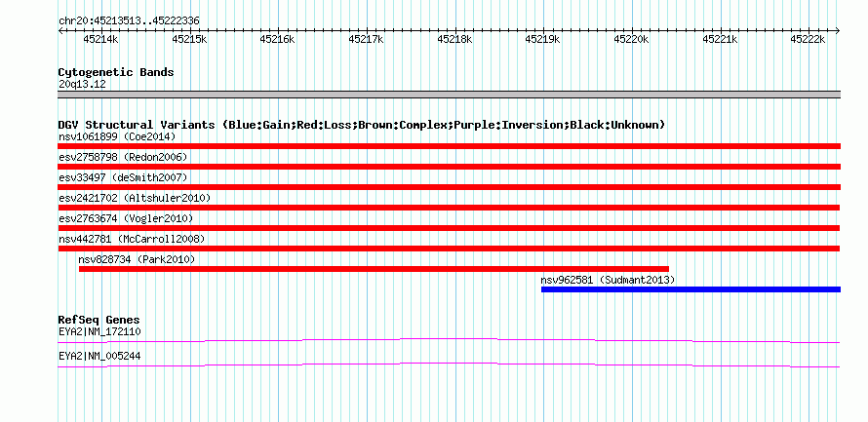Select the gray 20q13.12 cytogenetic band bar

tap(449, 95)
